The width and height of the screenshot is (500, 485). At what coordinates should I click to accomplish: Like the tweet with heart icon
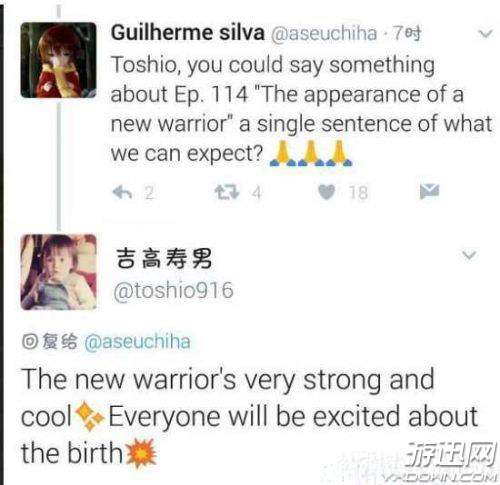coord(326,192)
